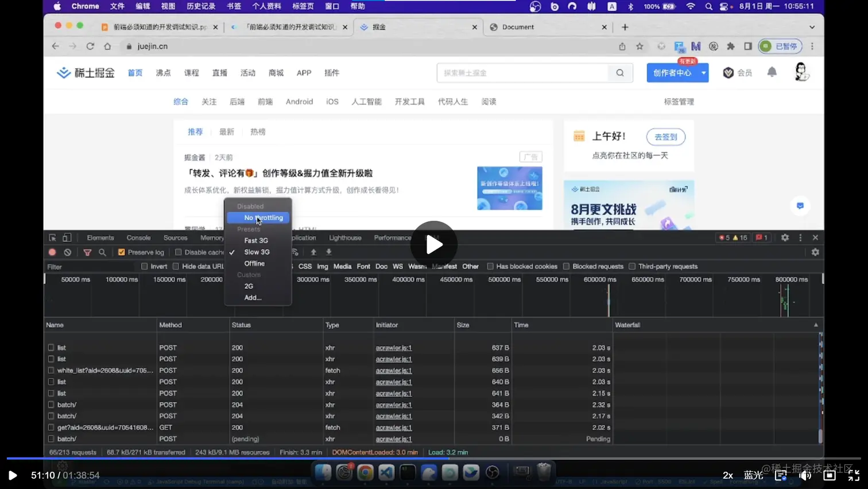Click the 创作者中心 button
Viewport: 868px width, 489px height.
click(x=672, y=73)
